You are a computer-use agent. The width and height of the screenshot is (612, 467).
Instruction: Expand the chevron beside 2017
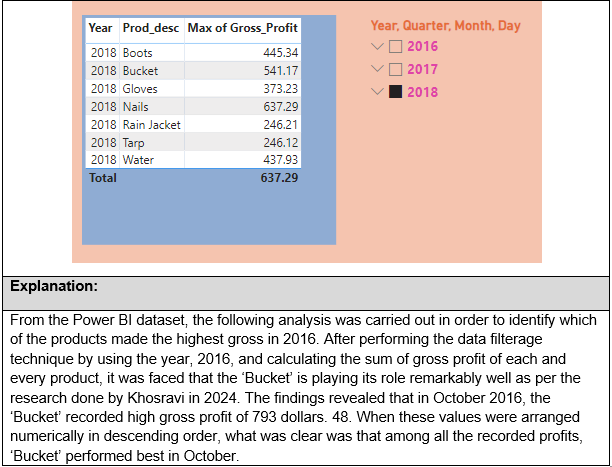(377, 69)
